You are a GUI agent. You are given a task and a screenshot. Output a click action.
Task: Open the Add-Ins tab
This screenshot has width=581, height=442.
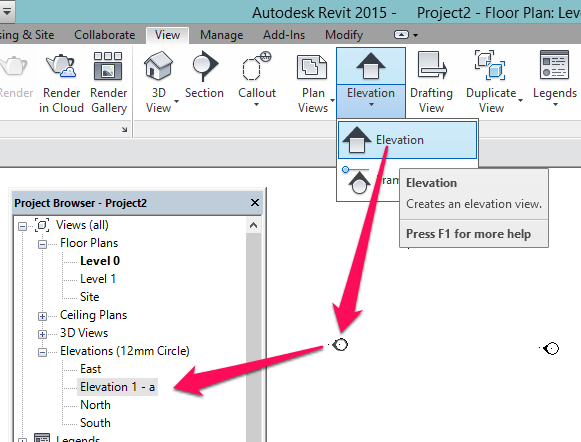click(x=284, y=35)
